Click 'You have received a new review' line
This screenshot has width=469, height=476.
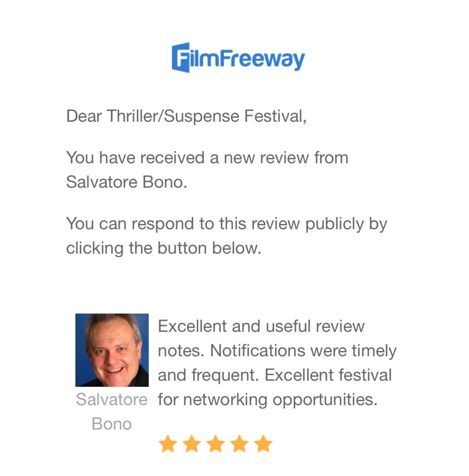point(207,158)
